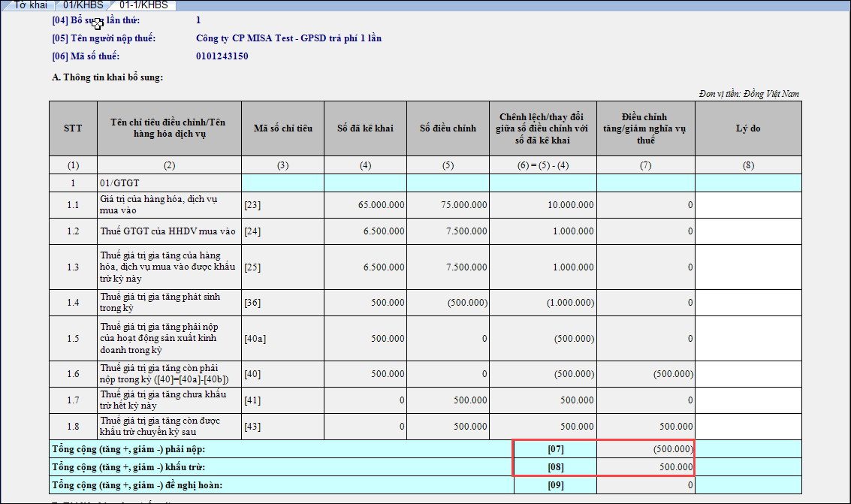Select the 75.000.000 adjusted value for code [23]
Screen dimensions: 851x504
(448, 204)
